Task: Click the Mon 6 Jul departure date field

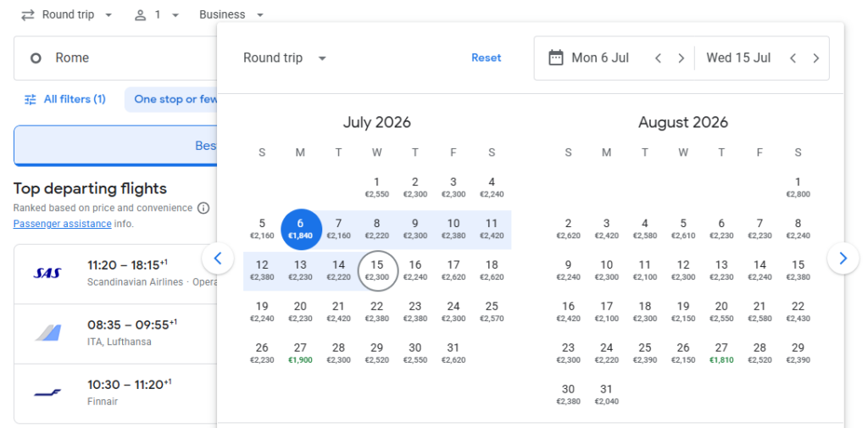Action: click(x=600, y=58)
